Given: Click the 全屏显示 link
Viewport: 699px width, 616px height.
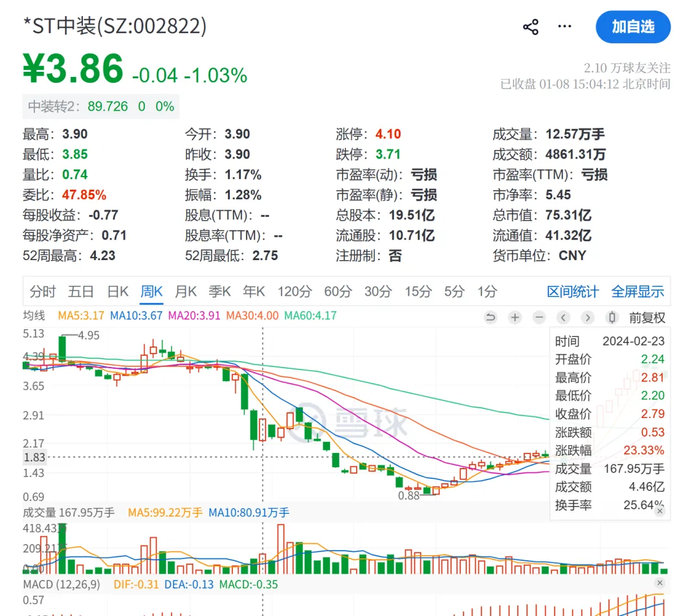Looking at the screenshot, I should pos(638,292).
